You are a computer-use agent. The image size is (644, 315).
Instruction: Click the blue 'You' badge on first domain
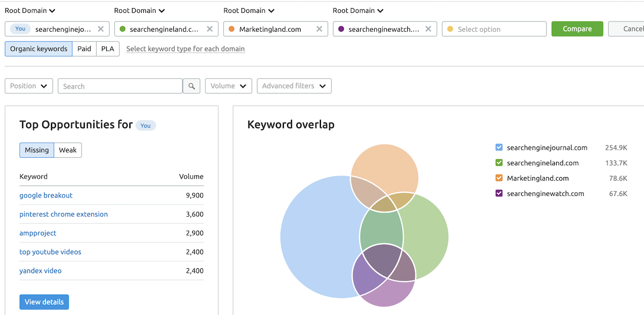19,29
